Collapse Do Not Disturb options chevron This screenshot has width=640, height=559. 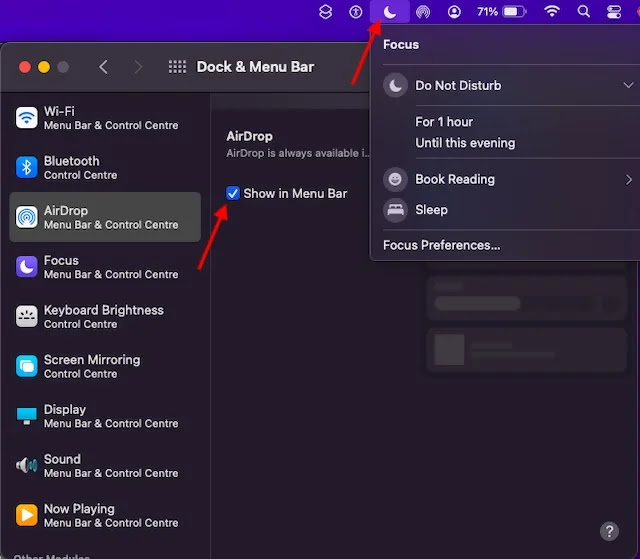pyautogui.click(x=628, y=85)
